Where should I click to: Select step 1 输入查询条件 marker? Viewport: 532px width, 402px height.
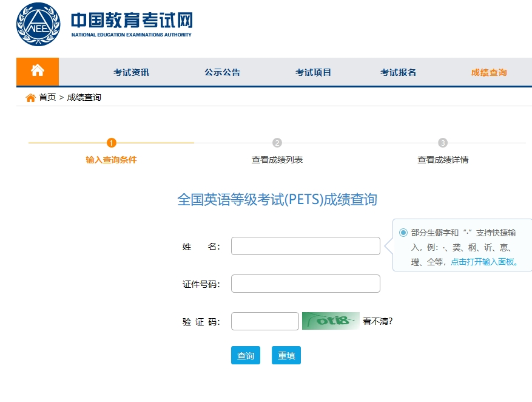click(x=111, y=143)
